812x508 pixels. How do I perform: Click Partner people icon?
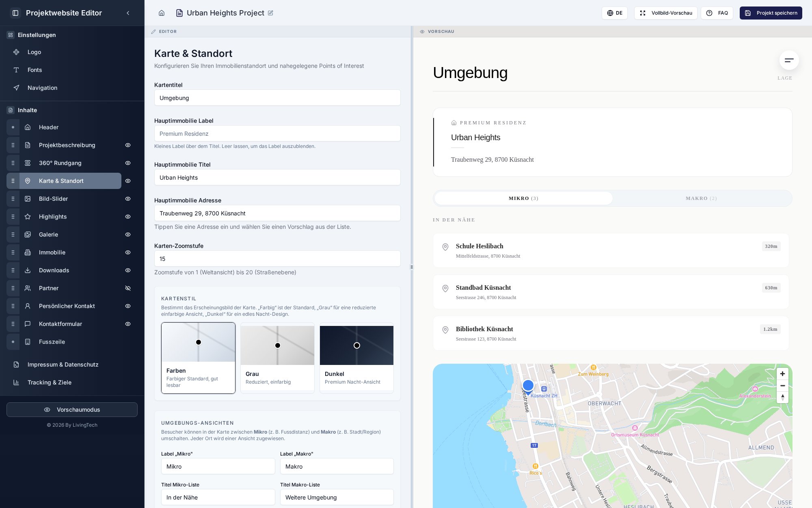pyautogui.click(x=28, y=288)
